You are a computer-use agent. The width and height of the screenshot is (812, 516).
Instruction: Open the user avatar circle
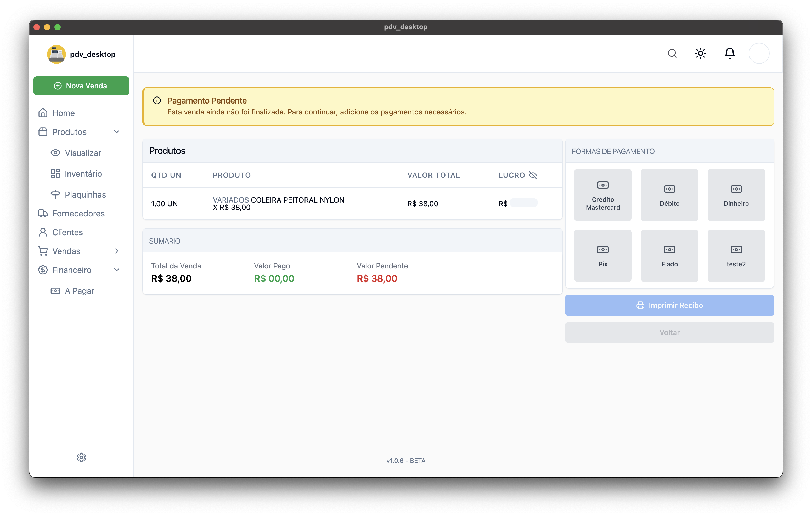759,53
